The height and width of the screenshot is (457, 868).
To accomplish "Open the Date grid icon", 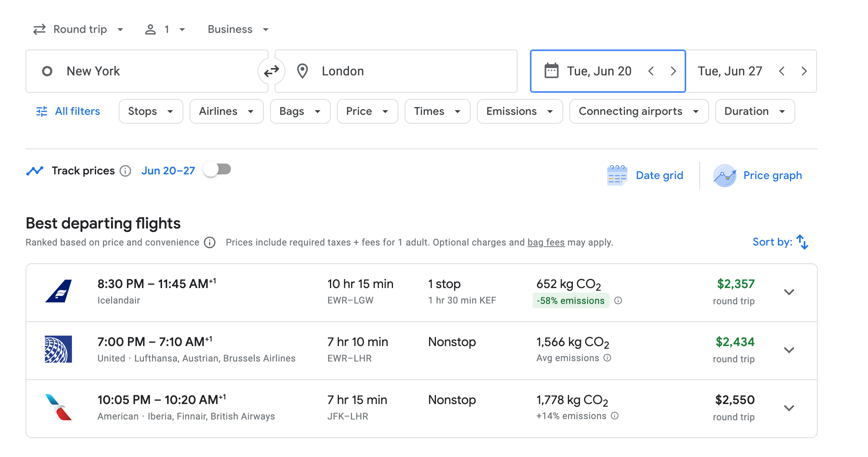I will [617, 176].
